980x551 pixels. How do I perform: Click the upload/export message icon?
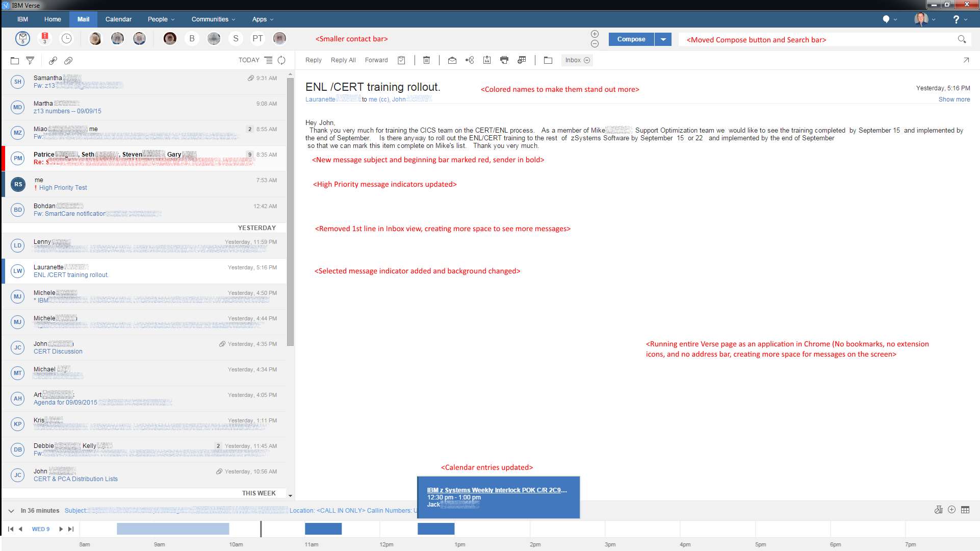tap(487, 60)
